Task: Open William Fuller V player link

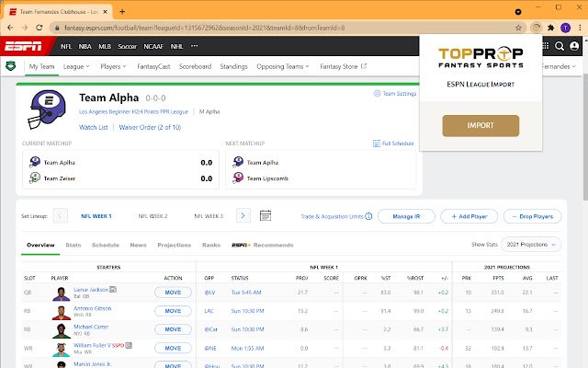Action: 92,345
